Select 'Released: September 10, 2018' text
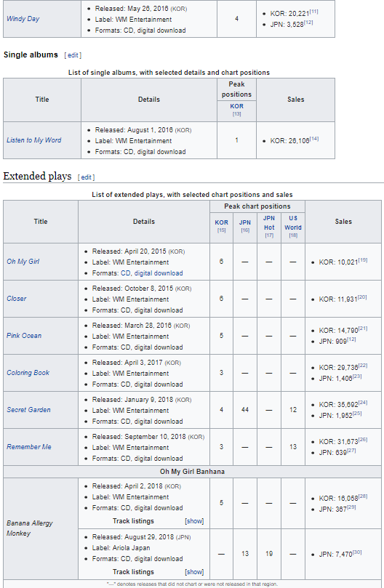Image resolution: width=384 pixels, height=588 pixels. [139, 437]
